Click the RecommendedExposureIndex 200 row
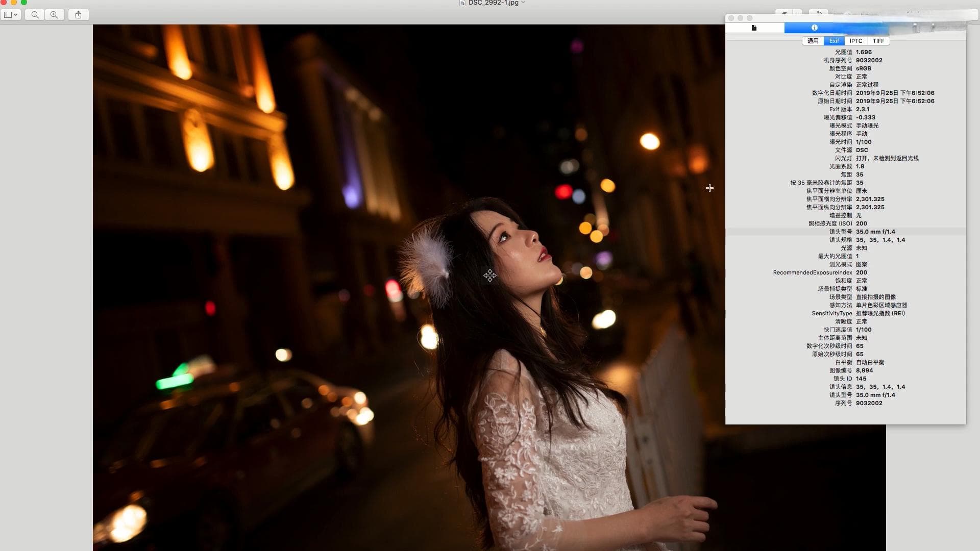980x551 pixels. [846, 272]
